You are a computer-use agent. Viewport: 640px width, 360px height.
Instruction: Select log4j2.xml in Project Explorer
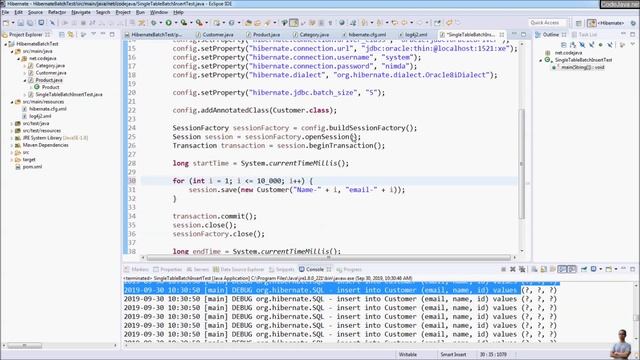pyautogui.click(x=40, y=116)
